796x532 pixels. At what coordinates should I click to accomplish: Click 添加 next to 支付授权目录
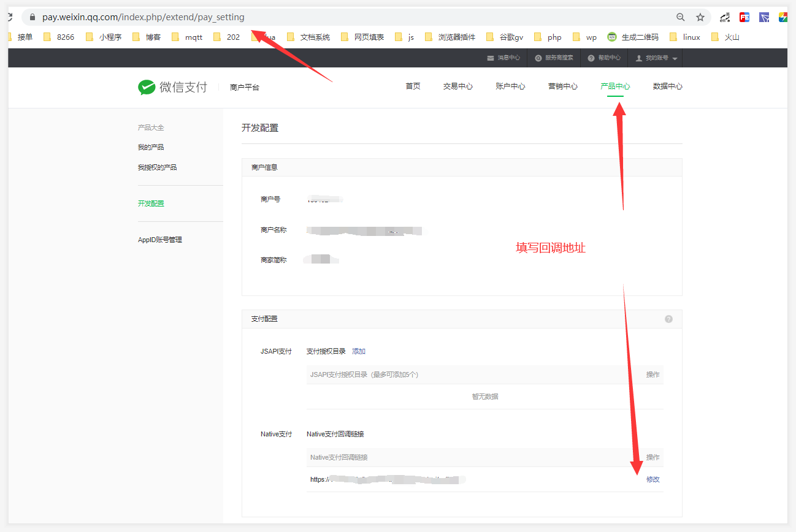tap(359, 351)
